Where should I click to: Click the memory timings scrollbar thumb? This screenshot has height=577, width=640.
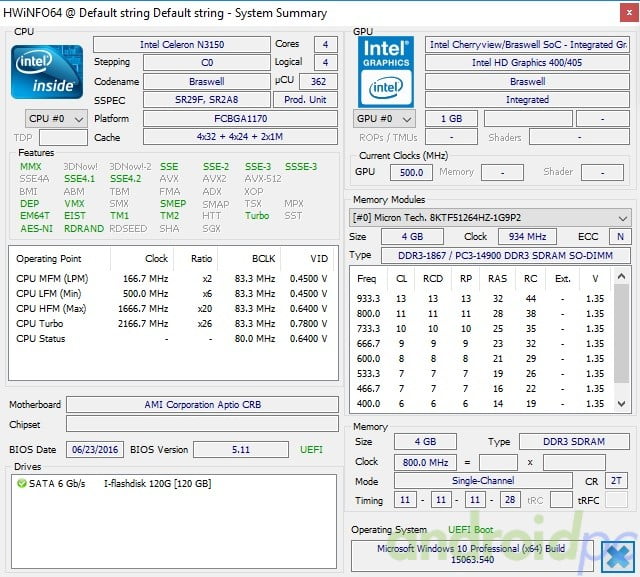coord(621,333)
